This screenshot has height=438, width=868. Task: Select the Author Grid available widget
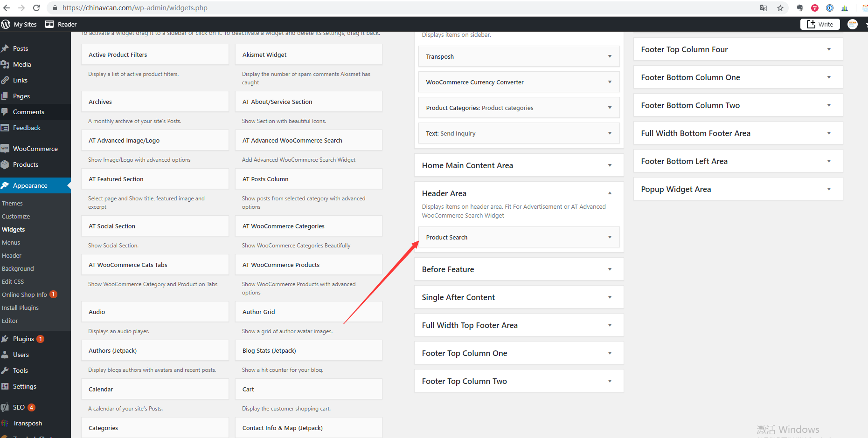309,312
